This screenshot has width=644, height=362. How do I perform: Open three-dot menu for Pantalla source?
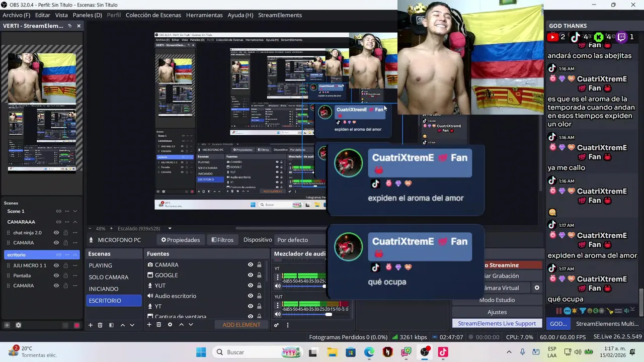click(75, 276)
